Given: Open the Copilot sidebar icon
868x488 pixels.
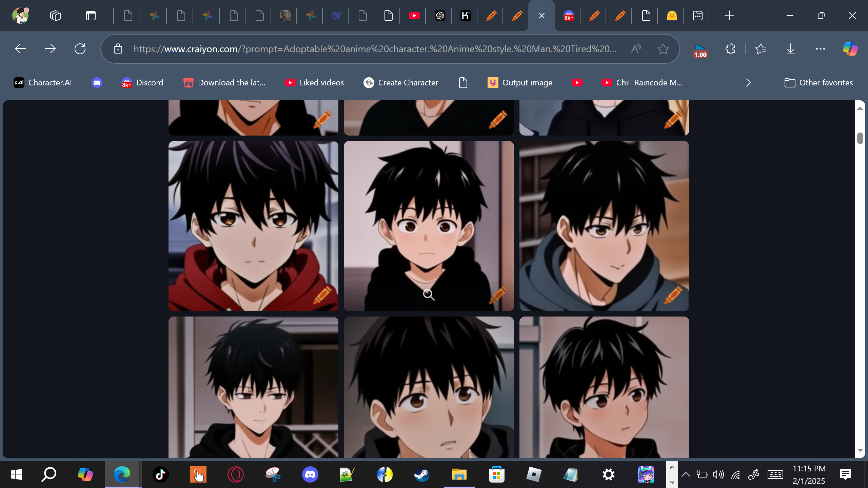Looking at the screenshot, I should coord(850,49).
